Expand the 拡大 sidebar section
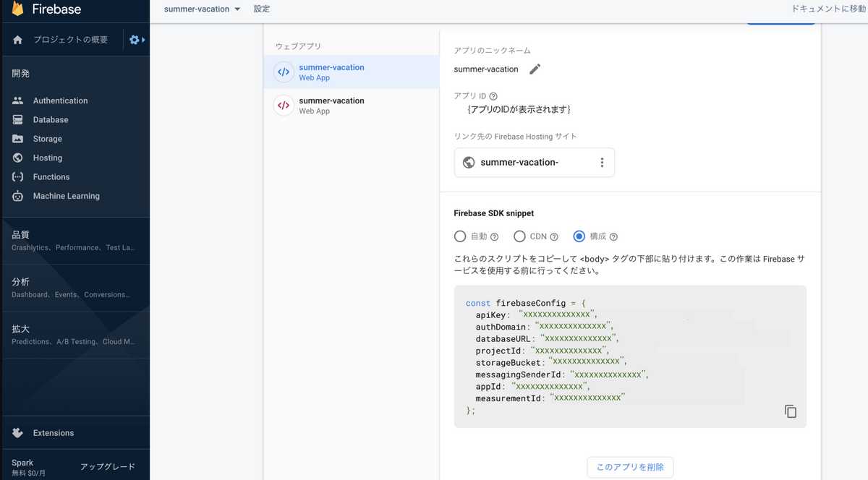 [x=75, y=335]
